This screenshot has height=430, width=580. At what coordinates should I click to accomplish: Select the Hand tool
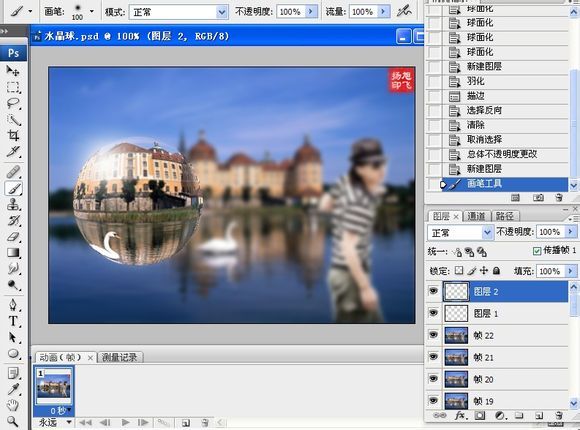coord(13,405)
